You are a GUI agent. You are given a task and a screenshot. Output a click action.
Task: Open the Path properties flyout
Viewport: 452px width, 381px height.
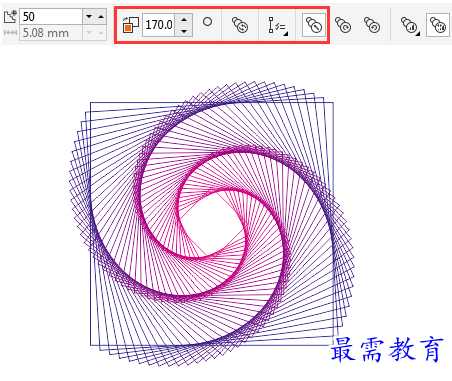(x=277, y=25)
